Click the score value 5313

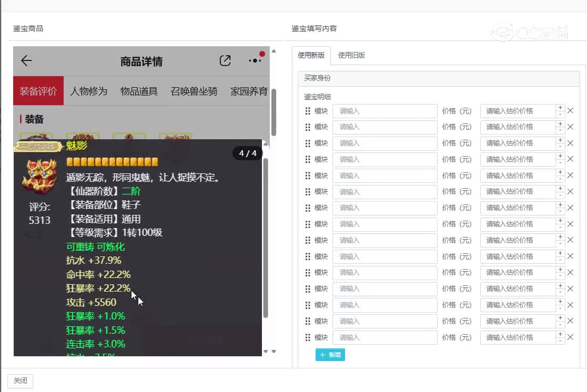pyautogui.click(x=39, y=220)
